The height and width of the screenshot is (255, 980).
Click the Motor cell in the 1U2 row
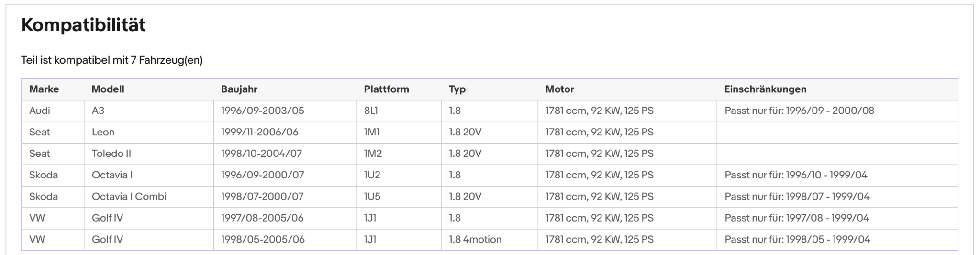pos(627,176)
